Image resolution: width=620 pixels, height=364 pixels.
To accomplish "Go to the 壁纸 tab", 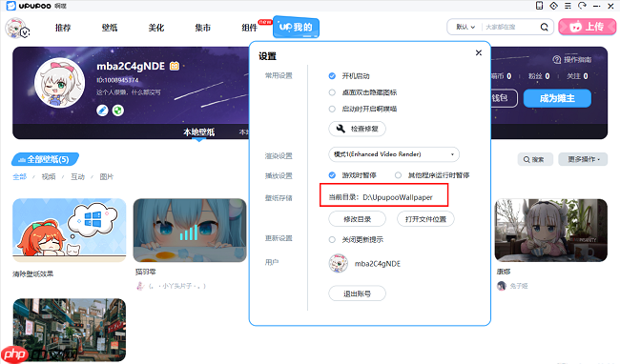I will click(110, 28).
